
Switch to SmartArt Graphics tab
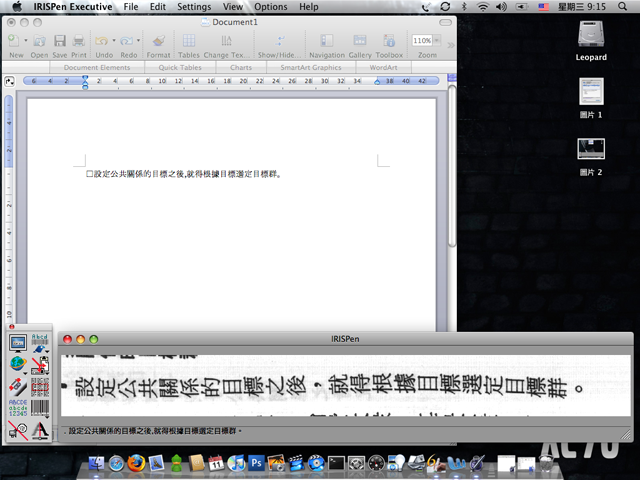pyautogui.click(x=311, y=67)
